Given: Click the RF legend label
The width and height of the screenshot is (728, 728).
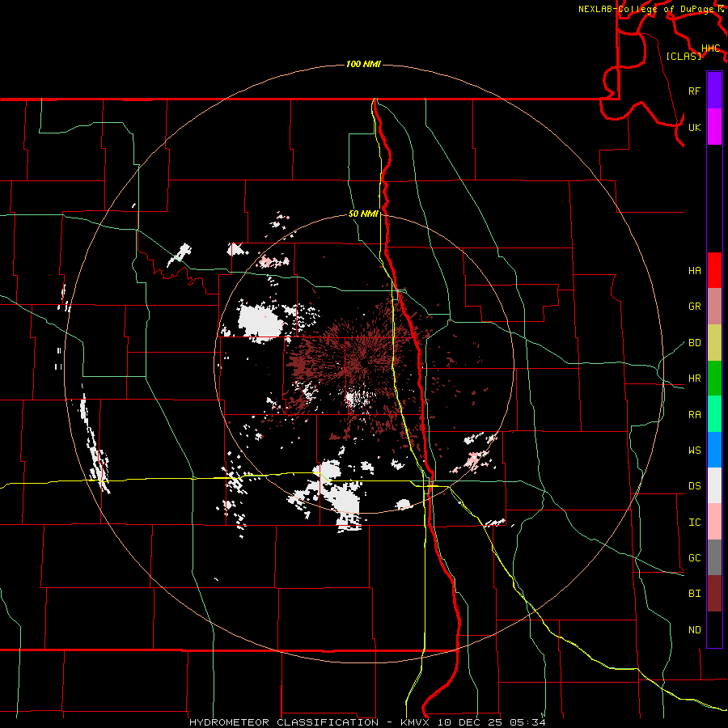Looking at the screenshot, I should pyautogui.click(x=694, y=91).
